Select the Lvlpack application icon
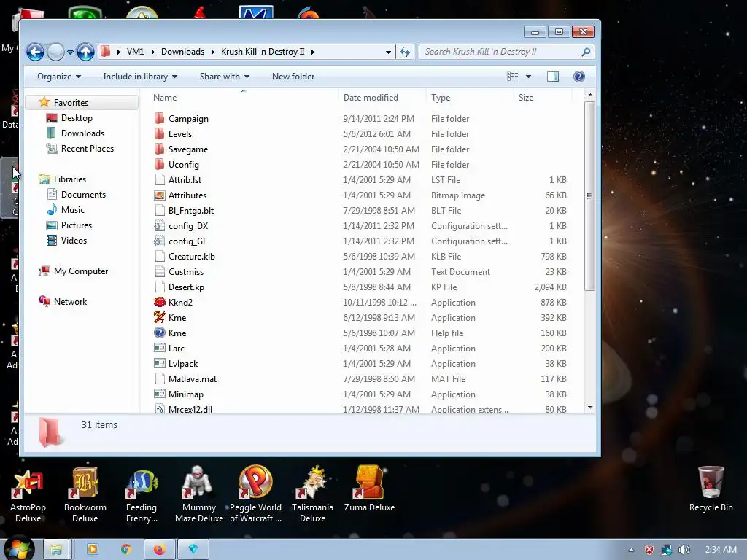The width and height of the screenshot is (747, 560). (x=160, y=363)
